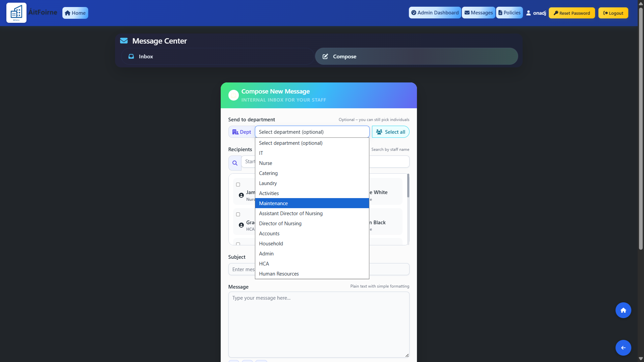644x362 pixels.
Task: Click the recipient card ending in White
Action: pyautogui.click(x=386, y=191)
